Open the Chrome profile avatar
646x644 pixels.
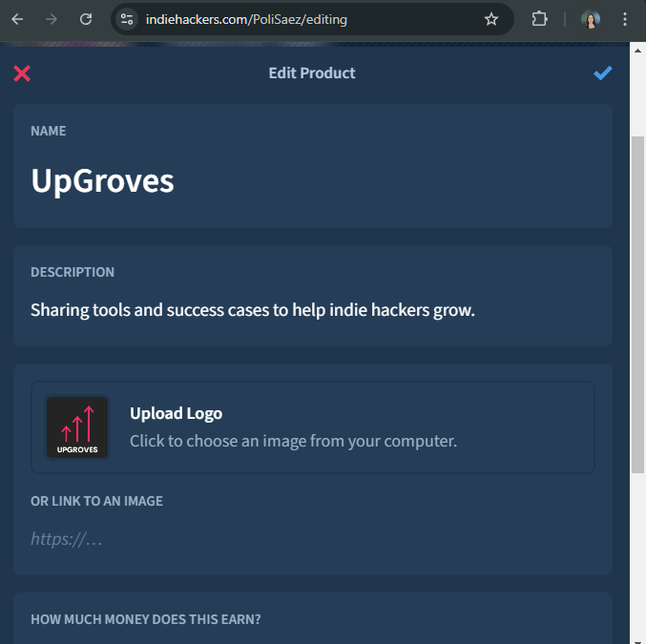(x=590, y=19)
